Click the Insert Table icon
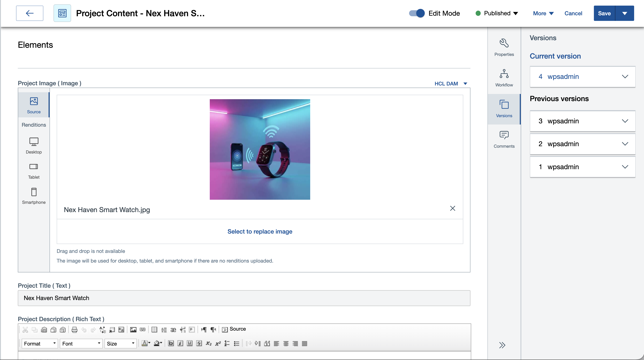Screen dimensions: 644x360 pyautogui.click(x=154, y=329)
